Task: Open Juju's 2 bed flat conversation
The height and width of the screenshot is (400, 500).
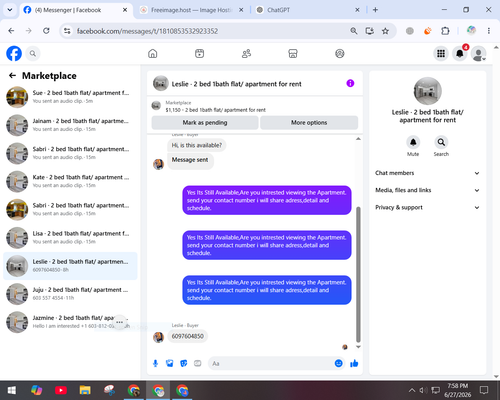Action: point(70,294)
